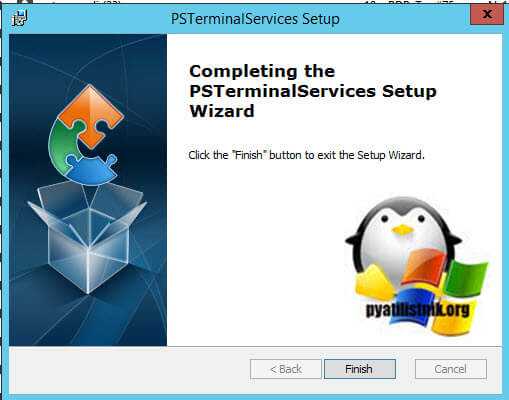
Task: Click the installer icon in the title bar
Action: coord(19,18)
